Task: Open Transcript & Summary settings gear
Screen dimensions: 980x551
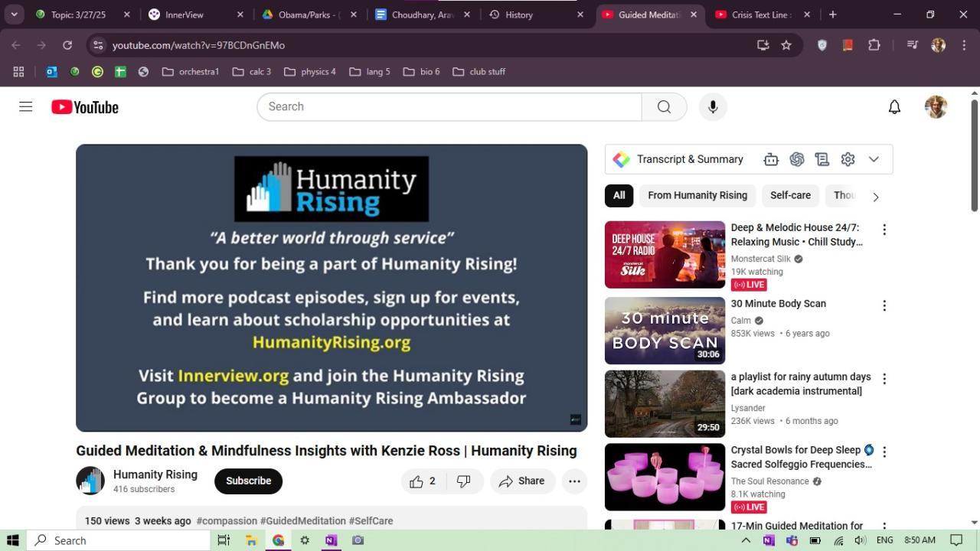Action: pos(848,159)
